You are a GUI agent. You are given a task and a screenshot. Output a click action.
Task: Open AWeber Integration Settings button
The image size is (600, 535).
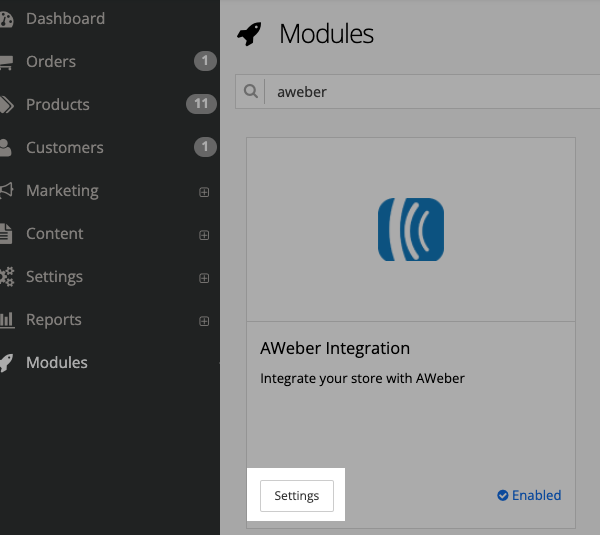point(296,496)
